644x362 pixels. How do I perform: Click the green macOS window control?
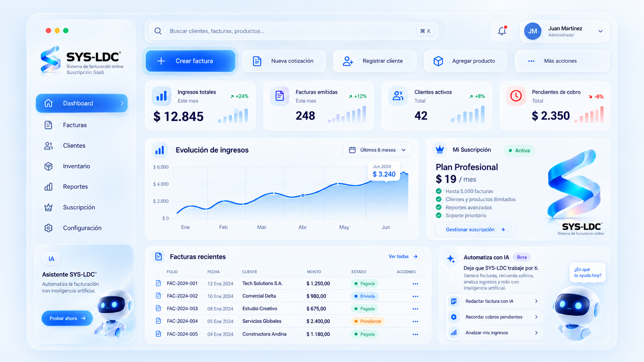click(x=66, y=30)
